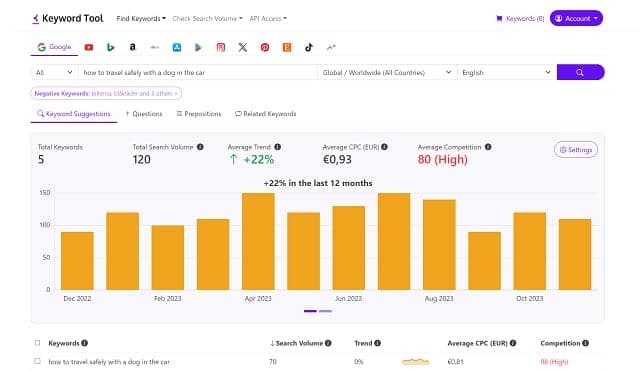640x371 pixels.
Task: Click the Average CPC (EUR) info icon
Action: [x=384, y=147]
